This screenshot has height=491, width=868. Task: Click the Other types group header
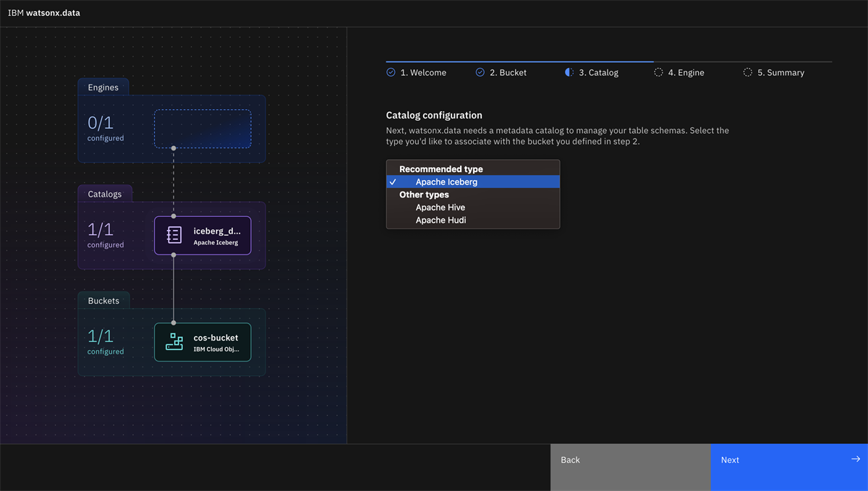[424, 195]
